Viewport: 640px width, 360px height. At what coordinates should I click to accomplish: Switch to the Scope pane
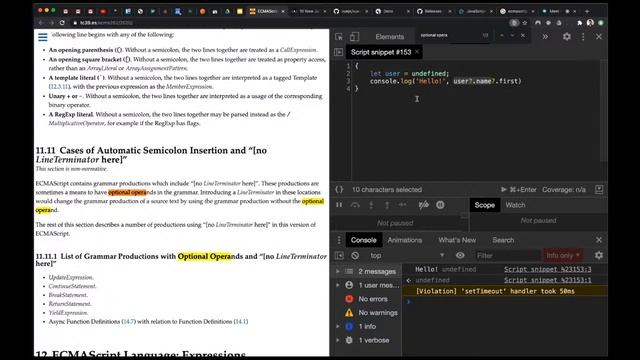[x=484, y=205]
